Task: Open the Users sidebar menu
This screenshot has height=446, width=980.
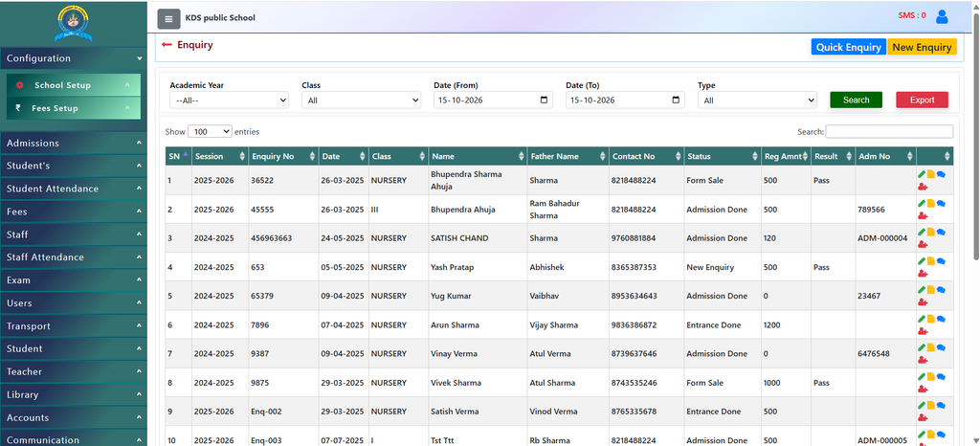Action: [x=73, y=303]
